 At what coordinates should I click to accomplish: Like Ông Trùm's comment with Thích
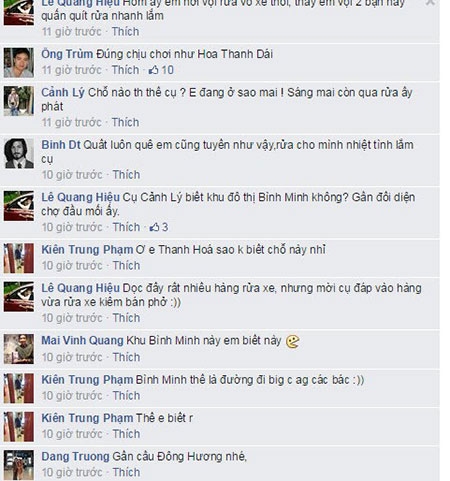(125, 70)
